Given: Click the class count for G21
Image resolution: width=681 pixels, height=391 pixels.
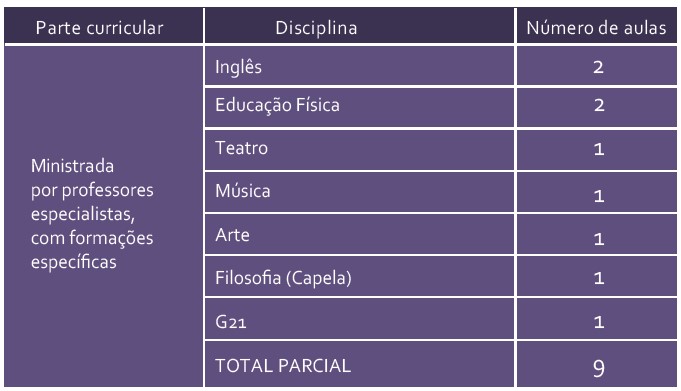Looking at the screenshot, I should tap(597, 319).
